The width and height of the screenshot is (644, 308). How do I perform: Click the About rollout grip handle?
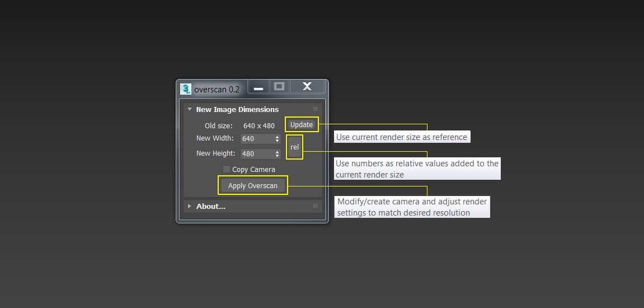coord(315,206)
